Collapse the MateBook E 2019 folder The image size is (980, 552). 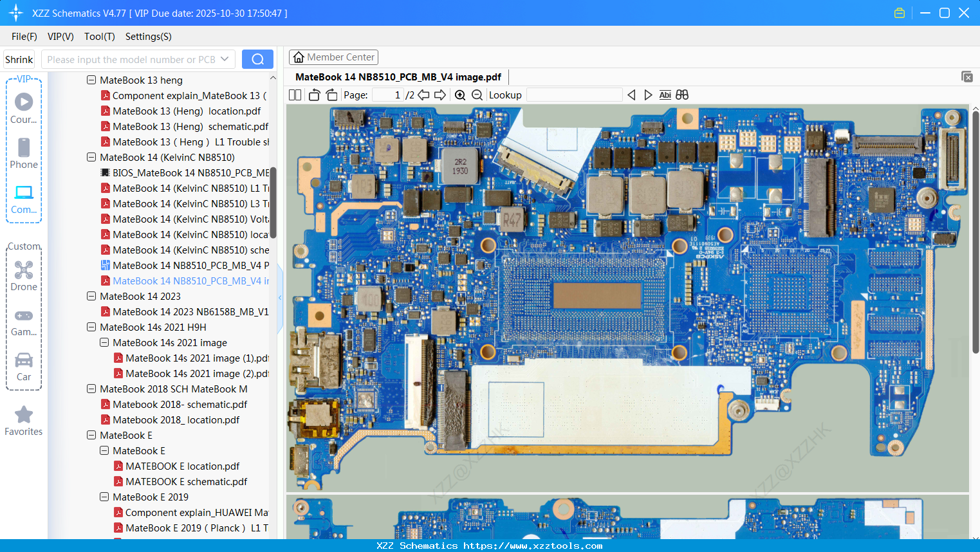pyautogui.click(x=104, y=497)
